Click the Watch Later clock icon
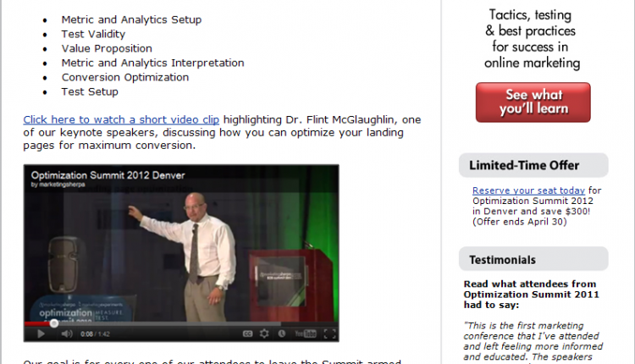The height and width of the screenshot is (364, 635). coord(281,334)
